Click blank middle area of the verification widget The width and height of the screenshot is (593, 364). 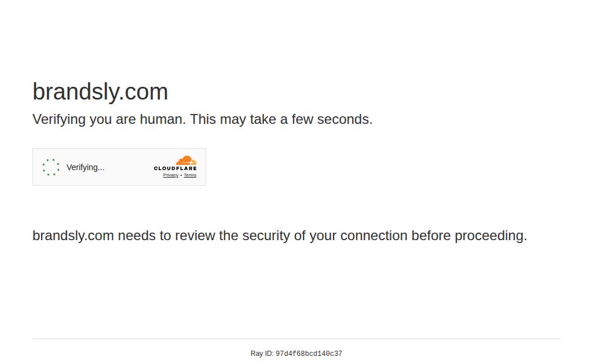click(x=129, y=167)
